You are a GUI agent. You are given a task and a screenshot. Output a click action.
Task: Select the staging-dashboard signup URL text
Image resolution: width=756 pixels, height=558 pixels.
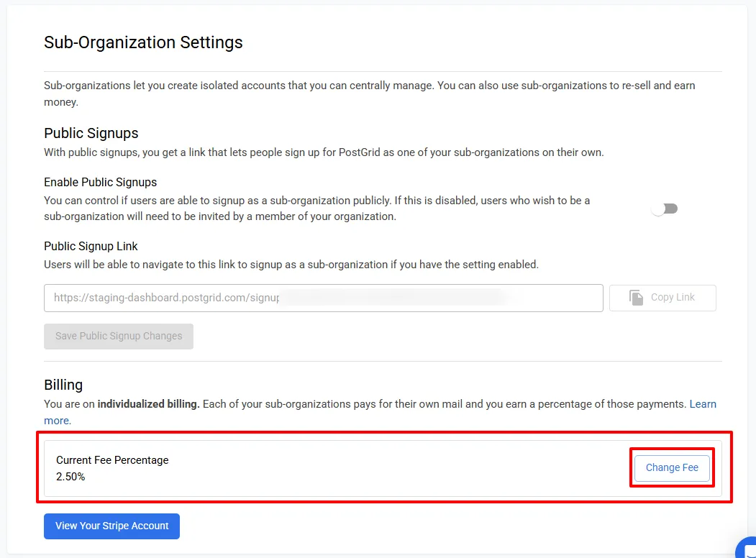tap(165, 297)
